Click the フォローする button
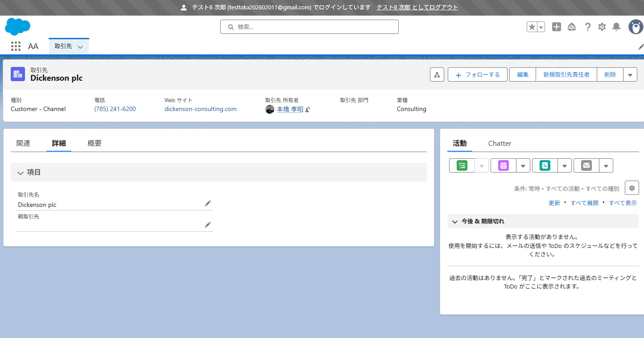The width and height of the screenshot is (644, 338). click(478, 74)
